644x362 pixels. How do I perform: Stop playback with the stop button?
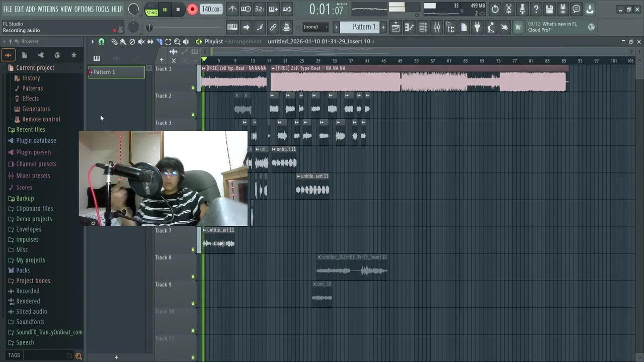pos(178,10)
